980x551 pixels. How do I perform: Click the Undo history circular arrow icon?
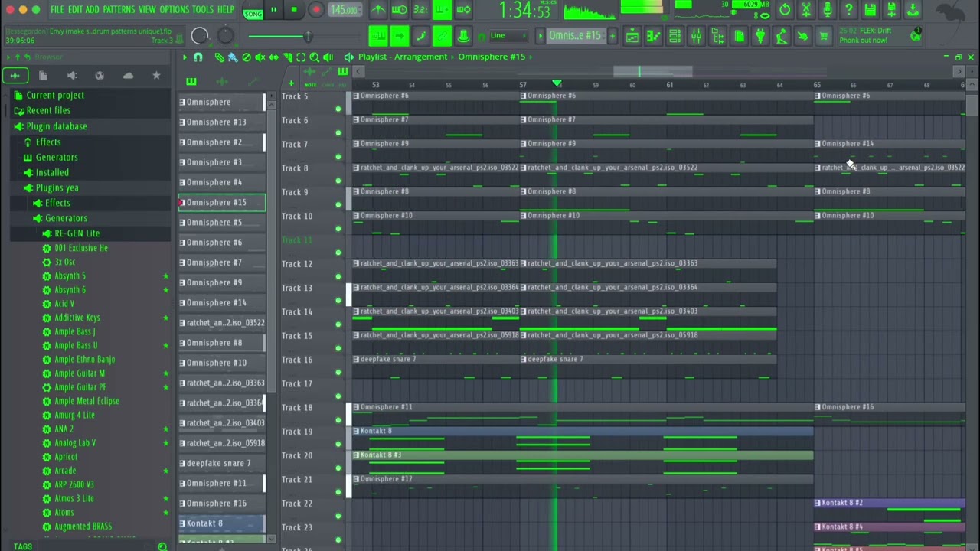[x=785, y=10]
